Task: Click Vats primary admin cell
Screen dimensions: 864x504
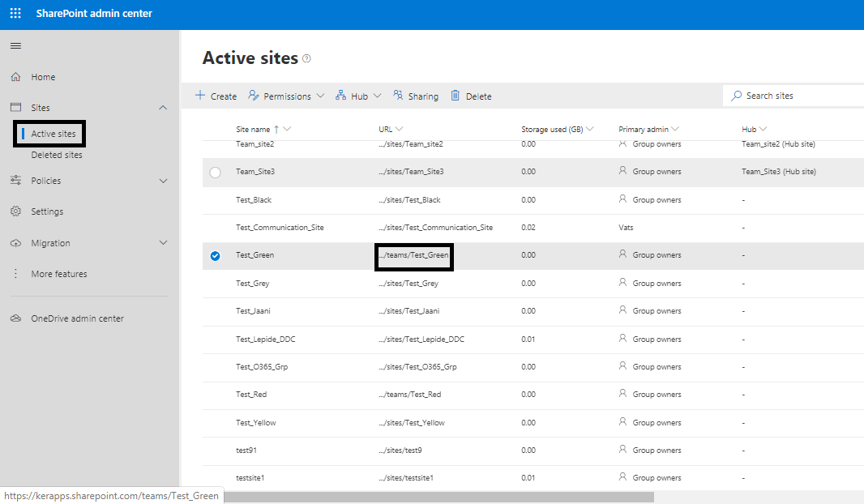Action: [x=626, y=228]
